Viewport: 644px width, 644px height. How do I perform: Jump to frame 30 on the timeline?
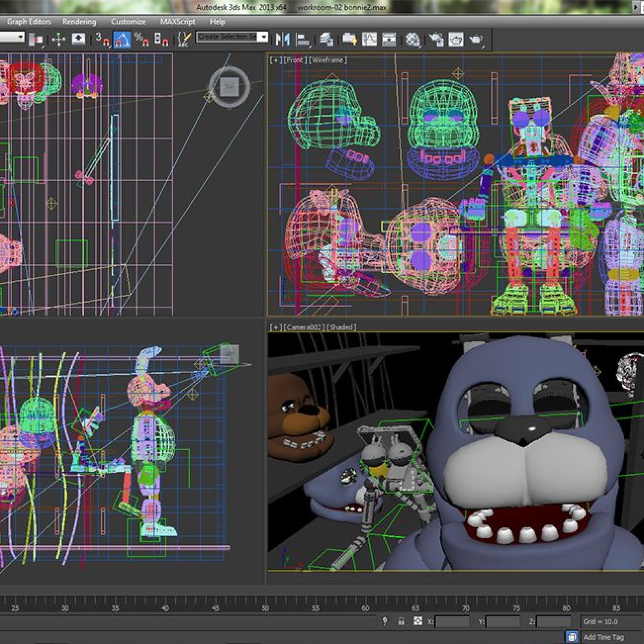tap(65, 608)
